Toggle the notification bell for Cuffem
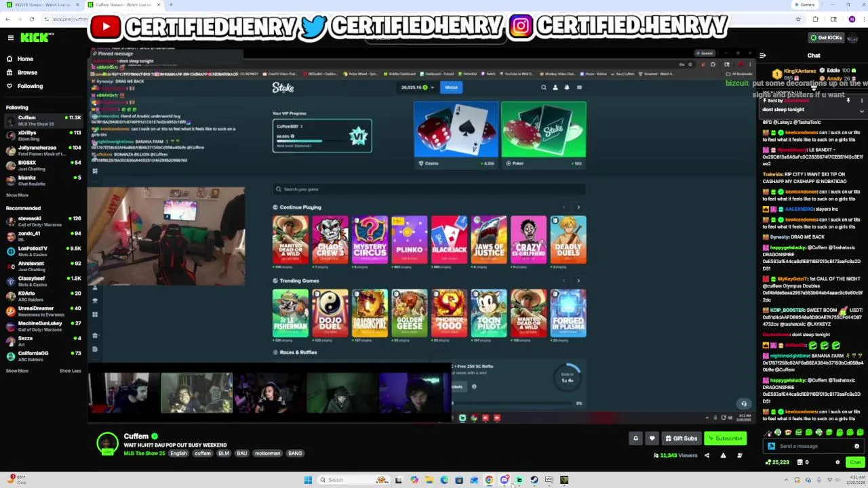The height and width of the screenshot is (488, 868). [x=635, y=439]
